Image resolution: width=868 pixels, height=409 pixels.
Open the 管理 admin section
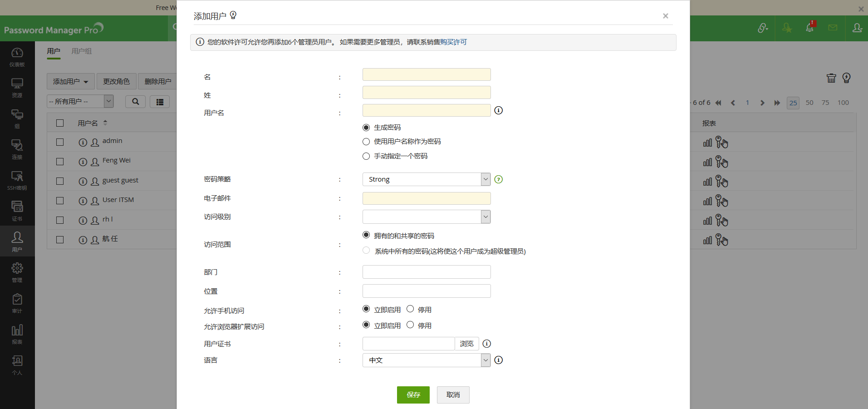coord(17,272)
